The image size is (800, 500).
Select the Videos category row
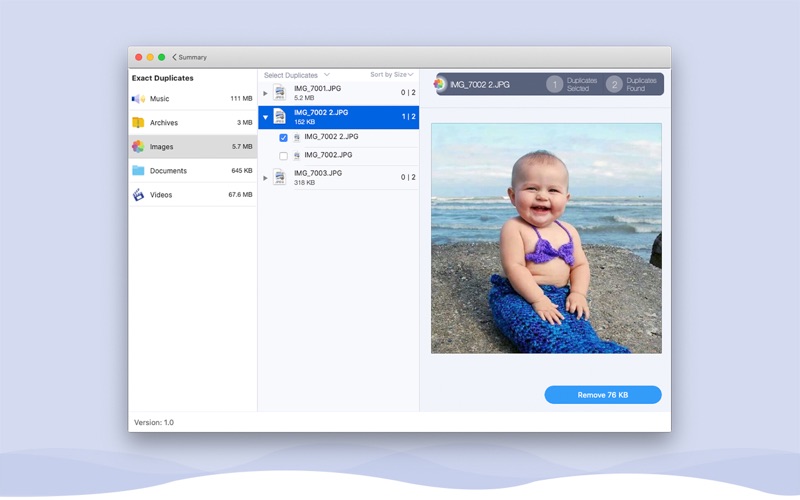(x=192, y=195)
